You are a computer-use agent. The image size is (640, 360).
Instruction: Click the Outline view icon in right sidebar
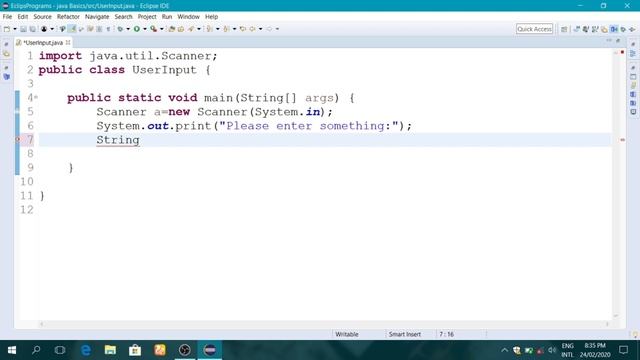[x=633, y=53]
